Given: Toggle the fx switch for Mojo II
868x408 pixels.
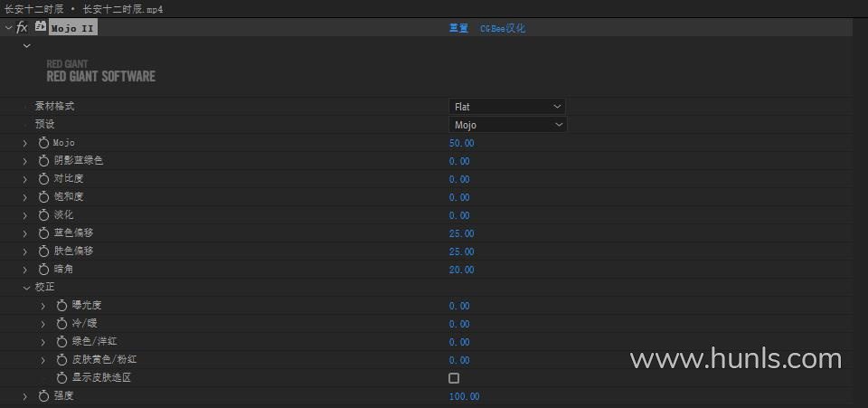Looking at the screenshot, I should pos(22,27).
